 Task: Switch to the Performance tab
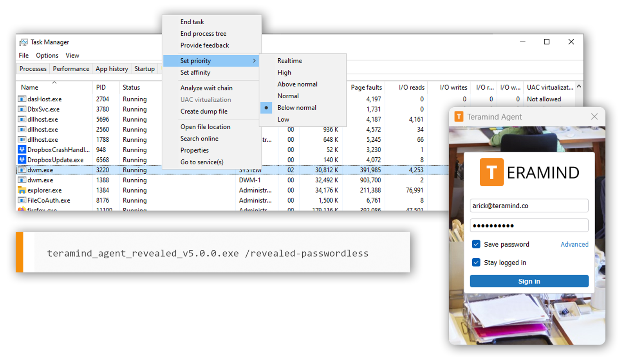71,69
